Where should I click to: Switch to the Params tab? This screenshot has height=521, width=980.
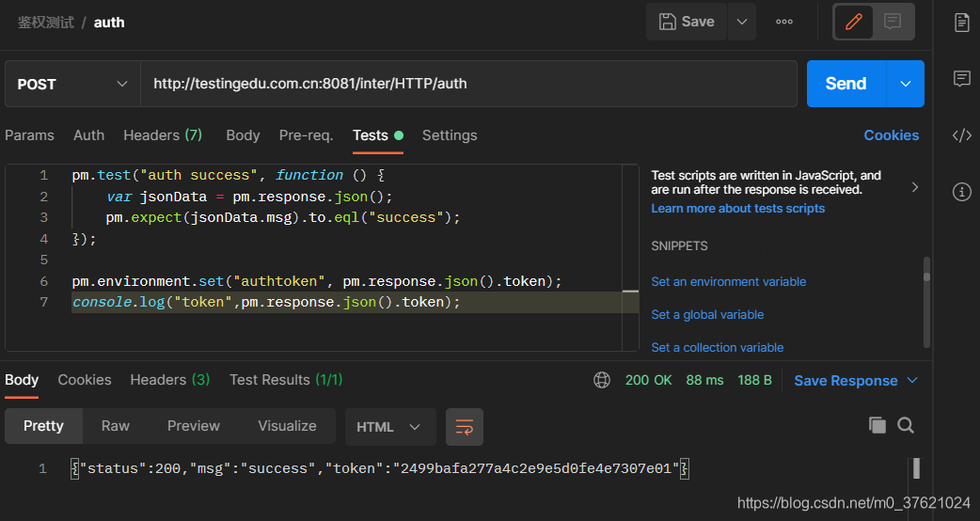pos(29,135)
